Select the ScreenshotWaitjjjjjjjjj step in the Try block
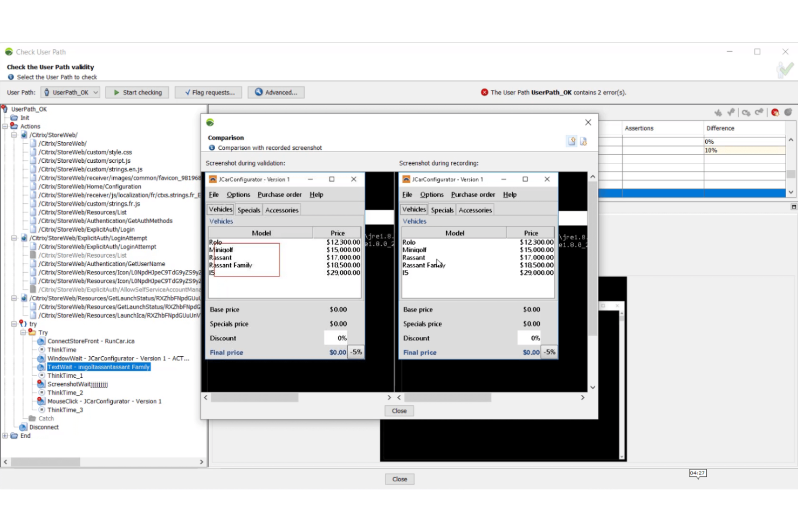 click(77, 384)
